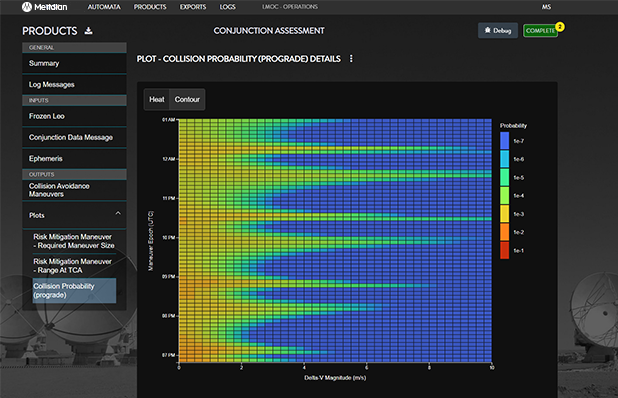Open Range At TCA plot
The height and width of the screenshot is (398, 618).
tap(74, 266)
